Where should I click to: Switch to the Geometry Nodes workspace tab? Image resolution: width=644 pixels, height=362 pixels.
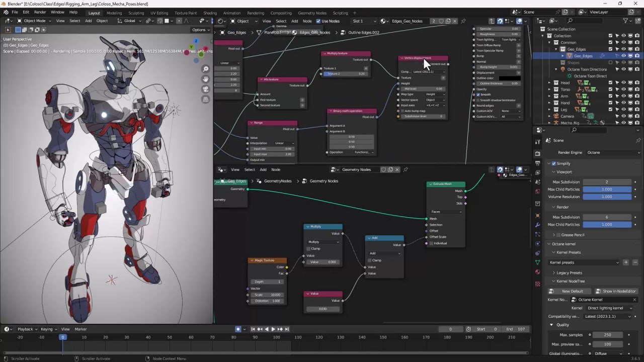click(312, 13)
